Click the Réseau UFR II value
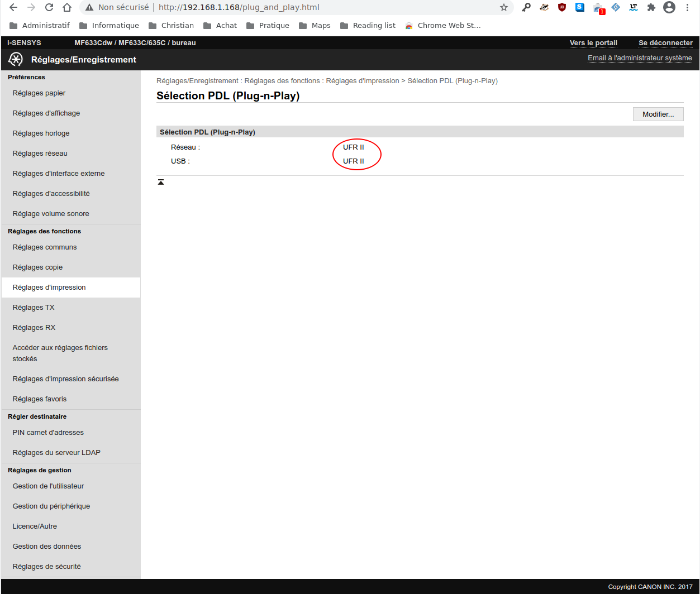The height and width of the screenshot is (594, 700). pyautogui.click(x=354, y=147)
